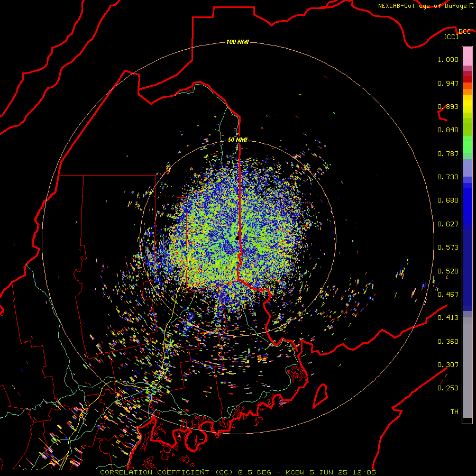Click the 0.840 color scale value

(x=448, y=130)
